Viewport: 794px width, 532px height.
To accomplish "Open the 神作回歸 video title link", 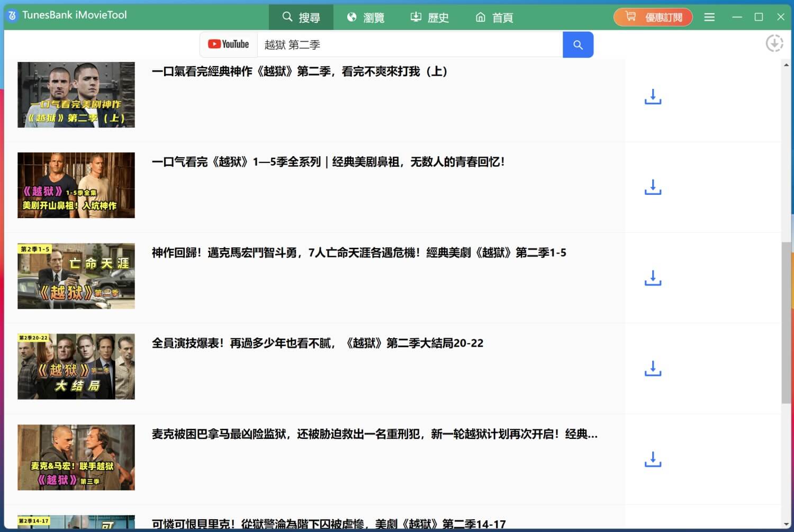I will [x=359, y=253].
